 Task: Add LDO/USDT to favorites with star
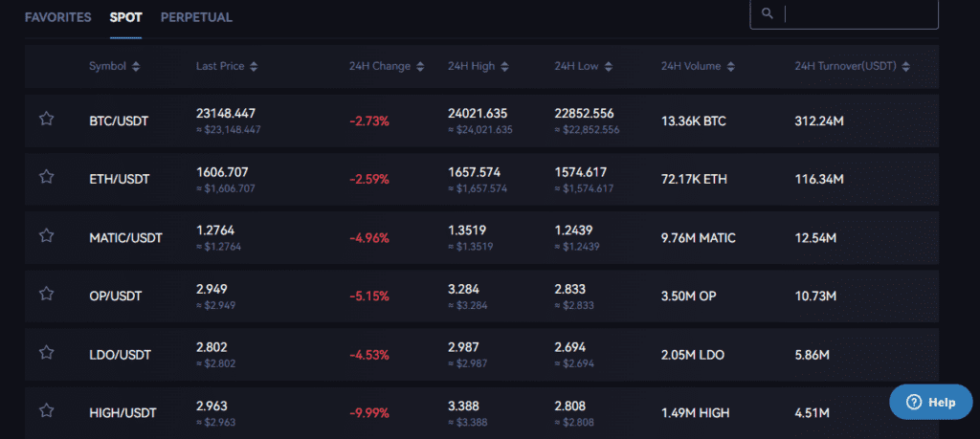[46, 352]
